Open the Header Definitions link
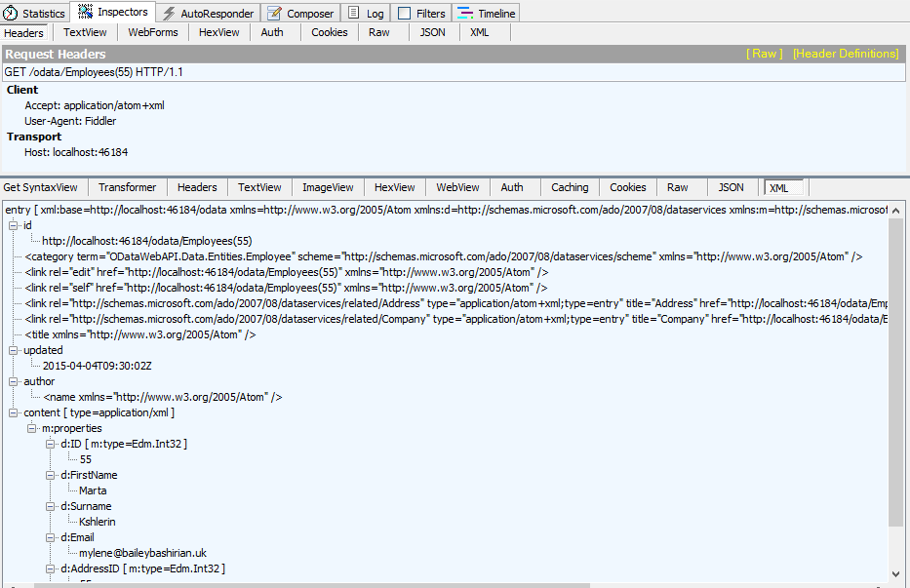Image resolution: width=910 pixels, height=588 pixels. tap(846, 54)
